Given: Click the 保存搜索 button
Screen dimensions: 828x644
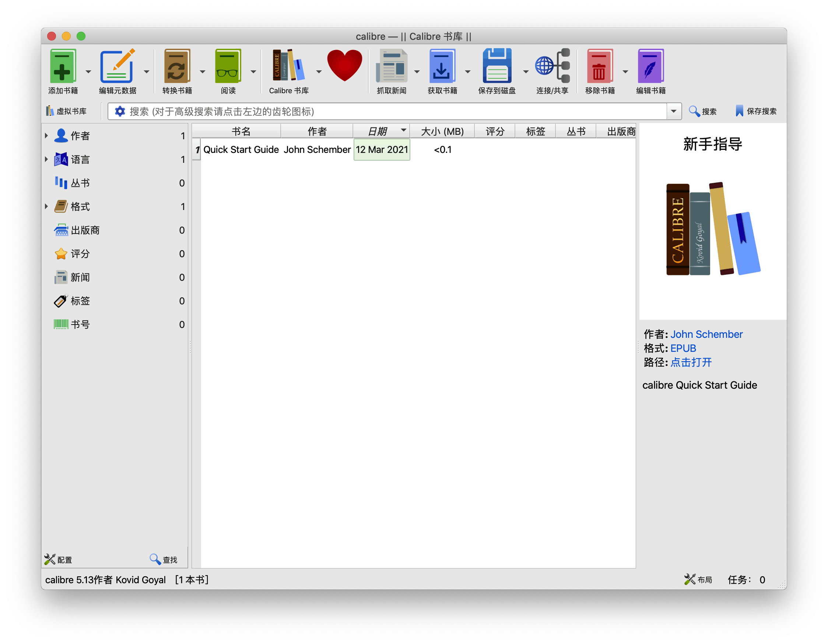Looking at the screenshot, I should click(755, 112).
